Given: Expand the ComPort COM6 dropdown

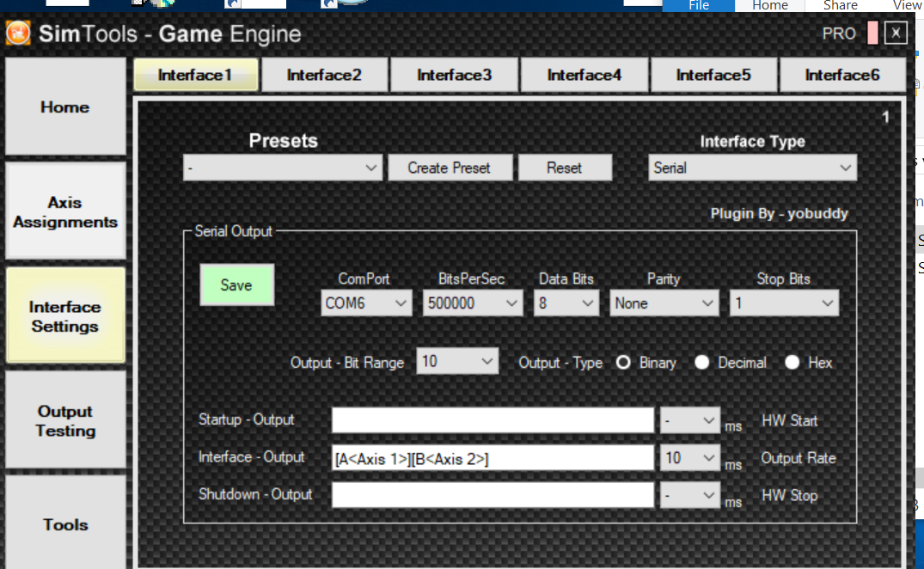Looking at the screenshot, I should click(366, 303).
